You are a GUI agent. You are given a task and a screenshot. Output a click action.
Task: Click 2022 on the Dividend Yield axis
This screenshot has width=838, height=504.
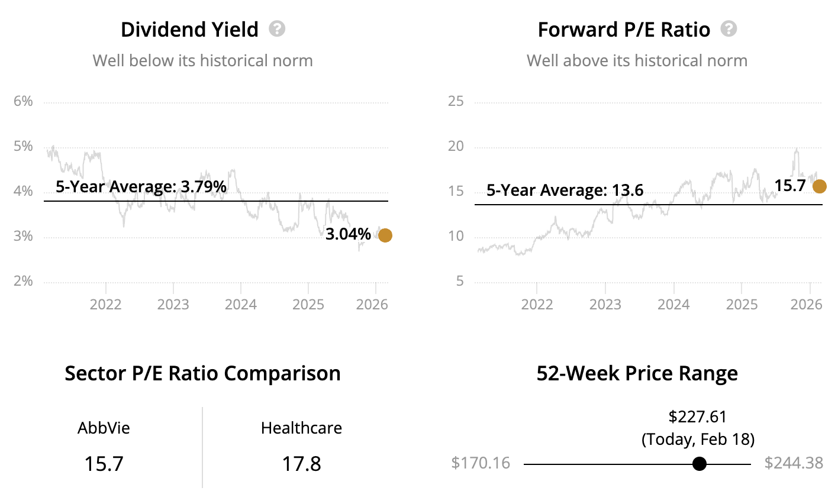click(x=105, y=305)
